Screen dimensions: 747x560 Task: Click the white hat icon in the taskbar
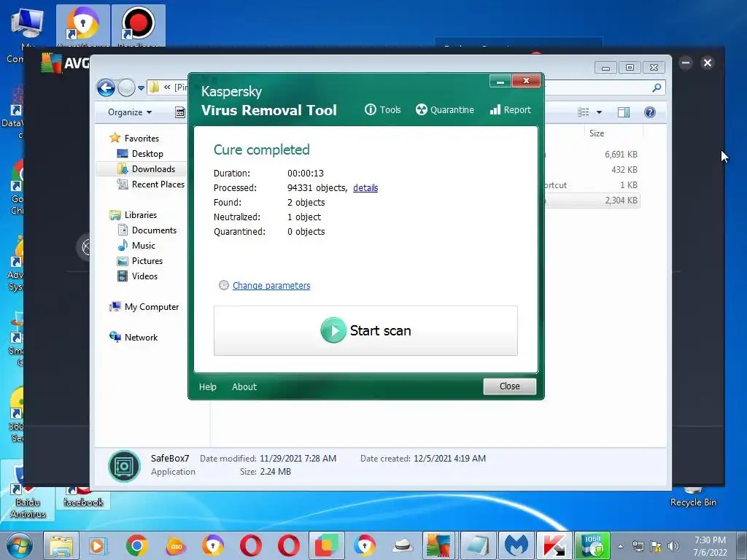pyautogui.click(x=403, y=545)
